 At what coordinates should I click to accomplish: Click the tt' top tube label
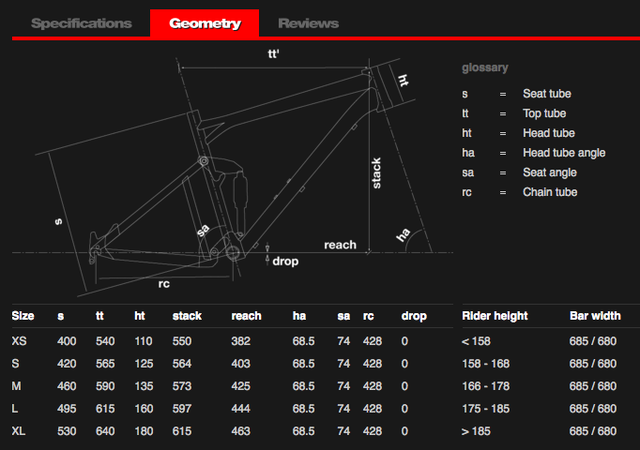pyautogui.click(x=273, y=56)
